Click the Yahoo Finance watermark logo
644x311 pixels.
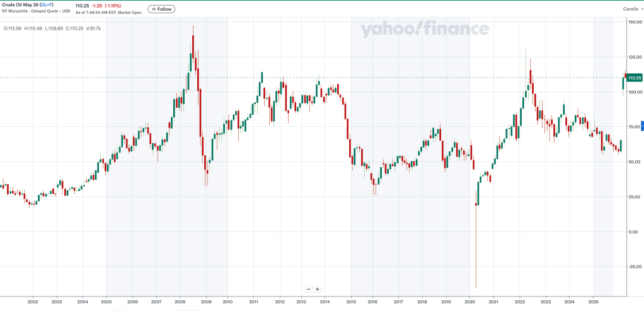424,29
